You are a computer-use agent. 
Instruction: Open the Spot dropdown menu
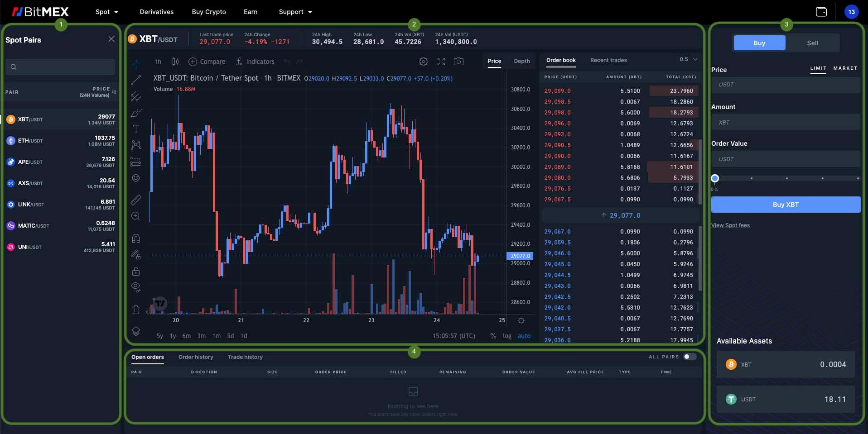click(x=107, y=12)
